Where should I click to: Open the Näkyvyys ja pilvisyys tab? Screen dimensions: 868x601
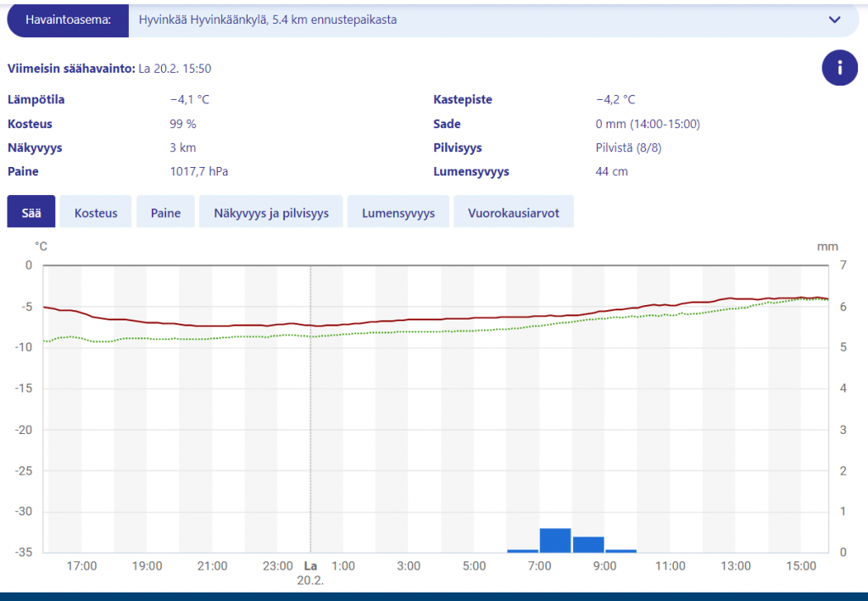point(271,212)
